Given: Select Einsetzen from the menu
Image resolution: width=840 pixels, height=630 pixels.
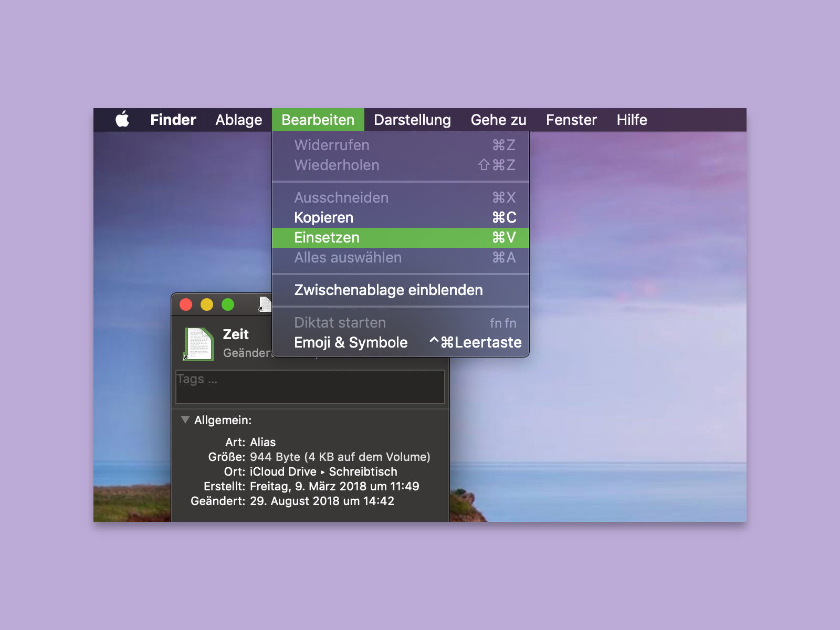Looking at the screenshot, I should click(401, 237).
